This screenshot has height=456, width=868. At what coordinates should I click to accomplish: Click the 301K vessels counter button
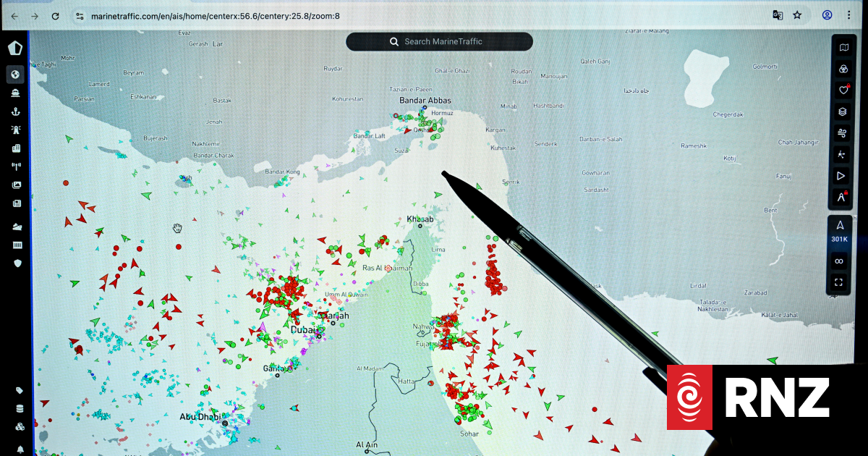(839, 231)
